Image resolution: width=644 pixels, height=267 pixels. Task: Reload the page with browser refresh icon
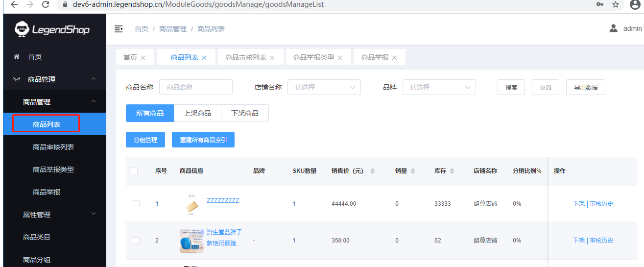point(46,4)
